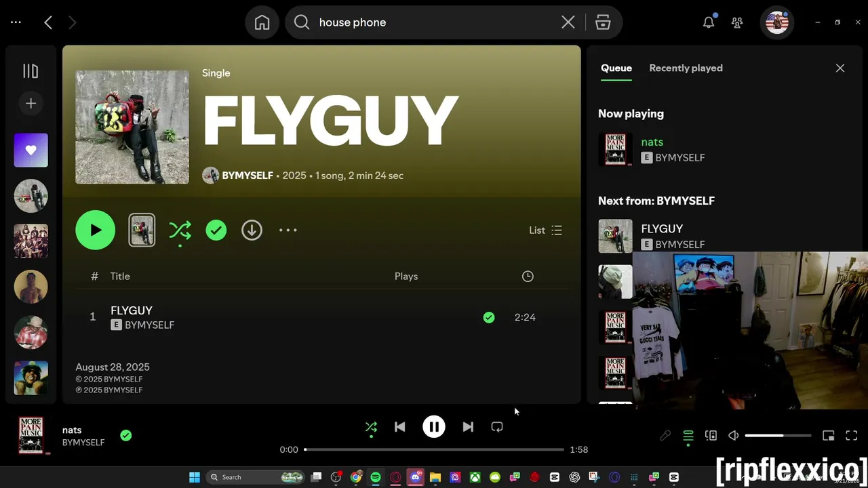The width and height of the screenshot is (868, 488).
Task: Seek on the song progress bar
Action: click(434, 449)
